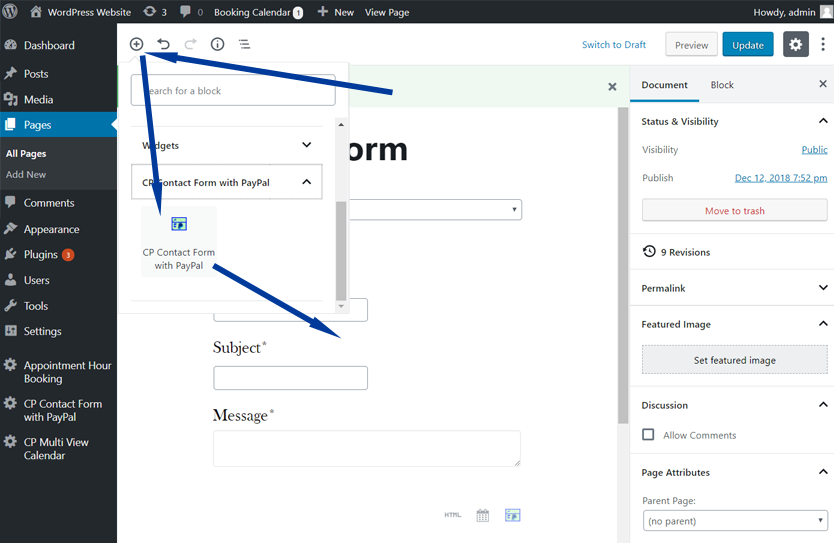Image resolution: width=834 pixels, height=543 pixels.
Task: Open the Parent Page dropdown
Action: [735, 521]
